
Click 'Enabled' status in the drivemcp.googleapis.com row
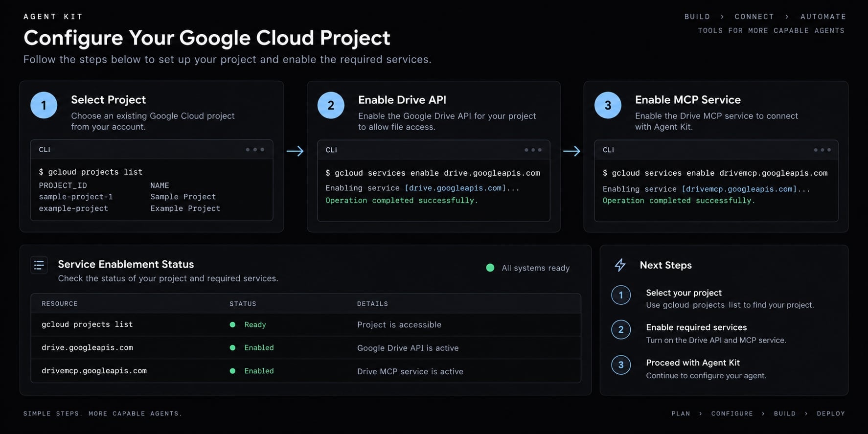point(259,371)
